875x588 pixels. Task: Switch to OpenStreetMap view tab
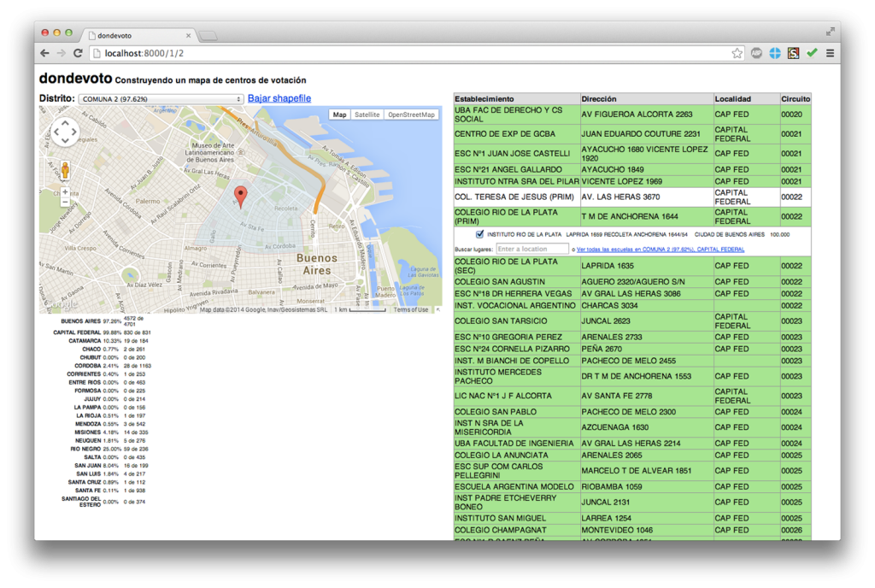pos(411,115)
